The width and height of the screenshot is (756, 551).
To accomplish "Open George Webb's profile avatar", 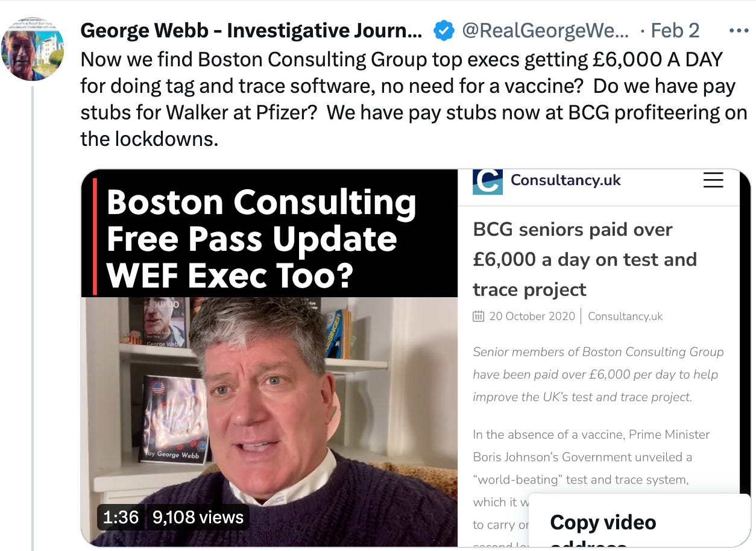I will click(x=33, y=49).
